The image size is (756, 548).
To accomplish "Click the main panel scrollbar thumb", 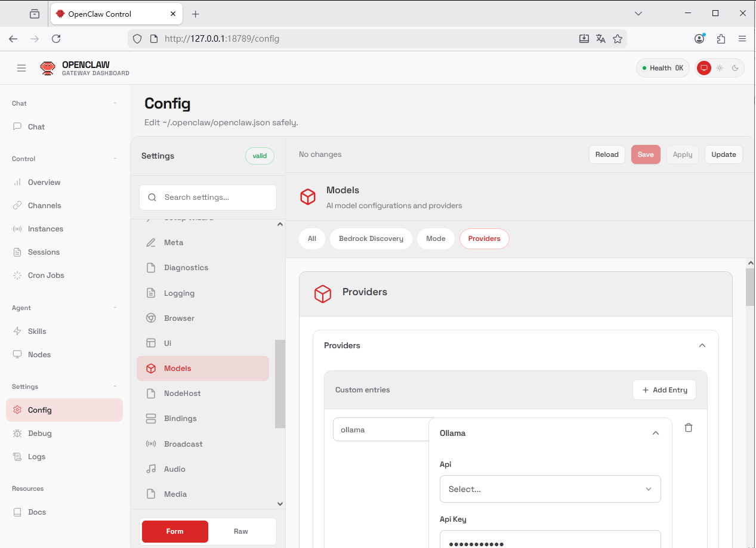I will pyautogui.click(x=751, y=287).
